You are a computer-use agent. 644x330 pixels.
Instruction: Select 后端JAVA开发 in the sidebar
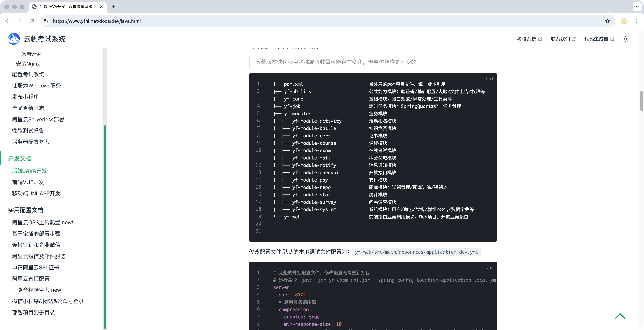[x=29, y=171]
